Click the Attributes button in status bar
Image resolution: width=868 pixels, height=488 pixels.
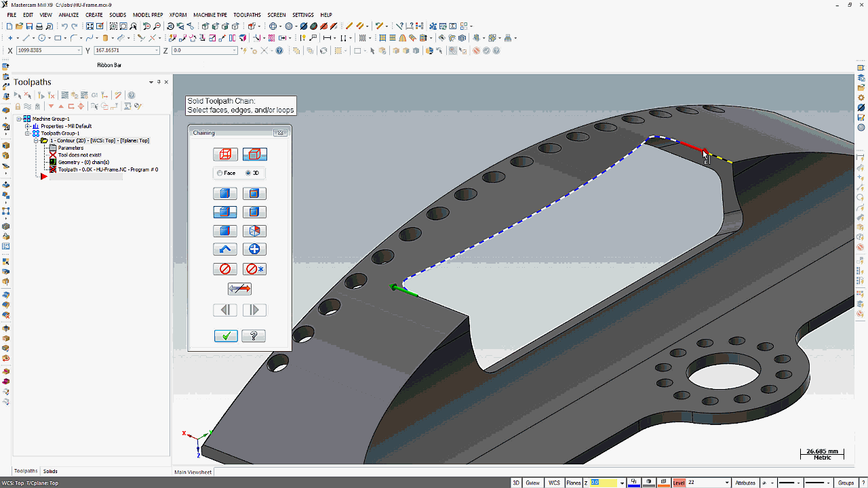(745, 483)
